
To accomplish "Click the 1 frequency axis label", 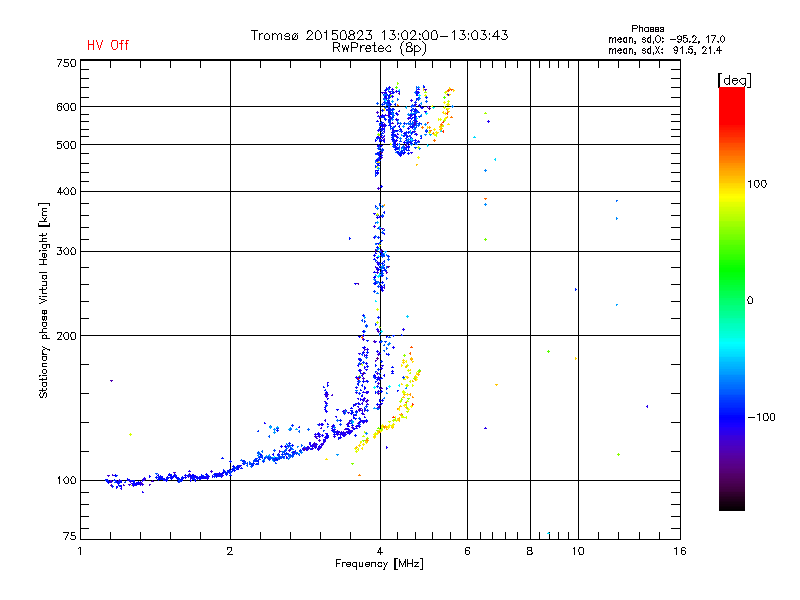I will click(80, 551).
